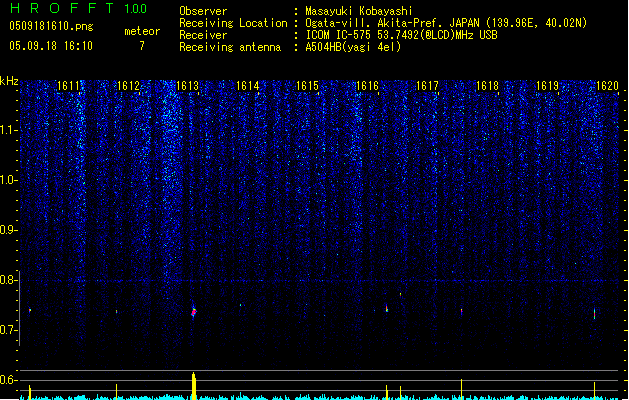Click the 1617 time marker

[x=427, y=86]
